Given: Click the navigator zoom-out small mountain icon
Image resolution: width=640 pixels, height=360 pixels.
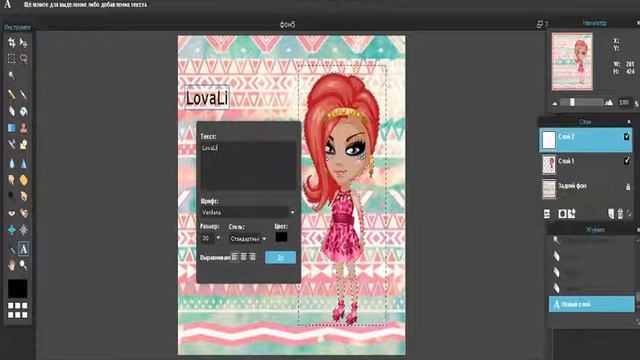Looking at the screenshot, I should (554, 103).
